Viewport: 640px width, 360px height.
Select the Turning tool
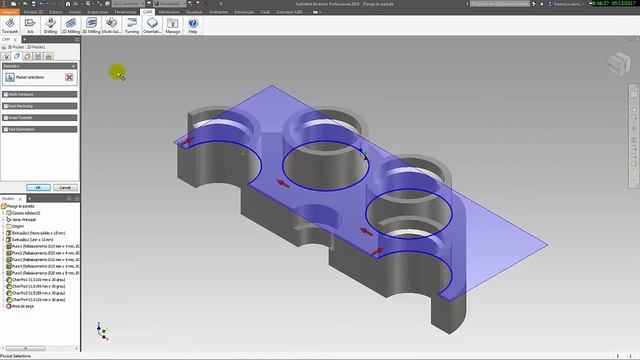point(132,25)
